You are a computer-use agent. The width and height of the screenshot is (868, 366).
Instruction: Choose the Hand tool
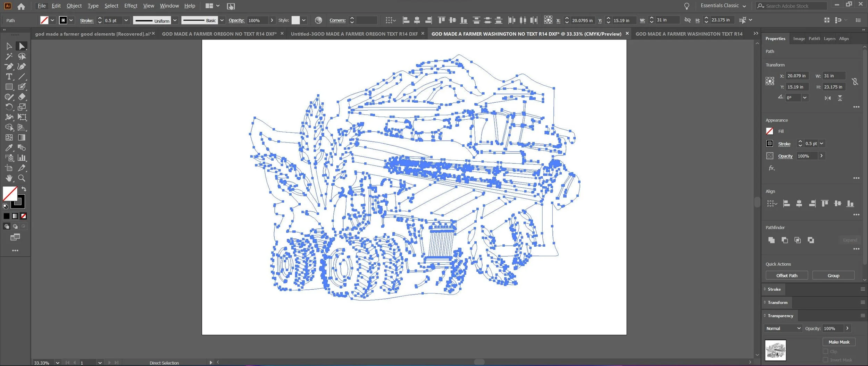pos(9,178)
